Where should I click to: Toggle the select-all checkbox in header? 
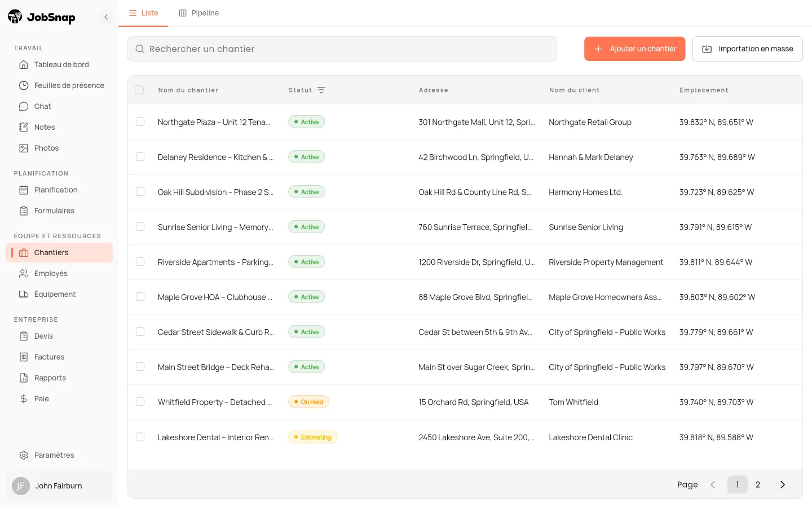point(139,90)
